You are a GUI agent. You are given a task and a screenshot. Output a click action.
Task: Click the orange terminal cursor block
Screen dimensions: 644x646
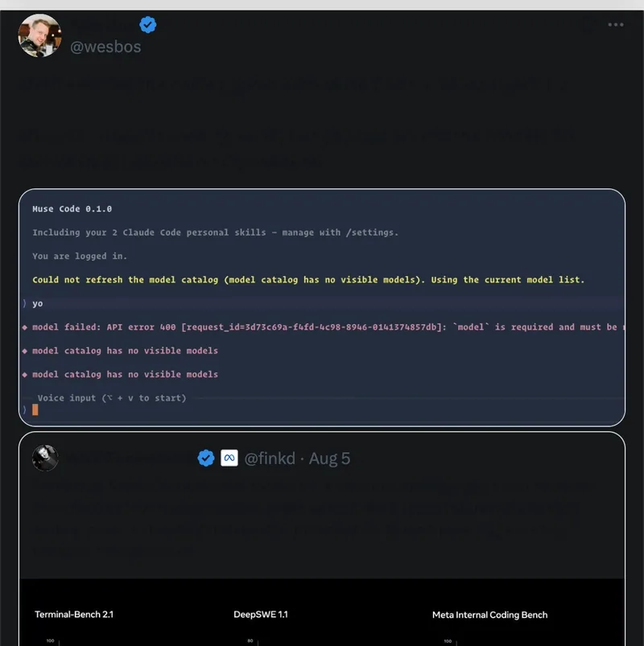(x=35, y=409)
